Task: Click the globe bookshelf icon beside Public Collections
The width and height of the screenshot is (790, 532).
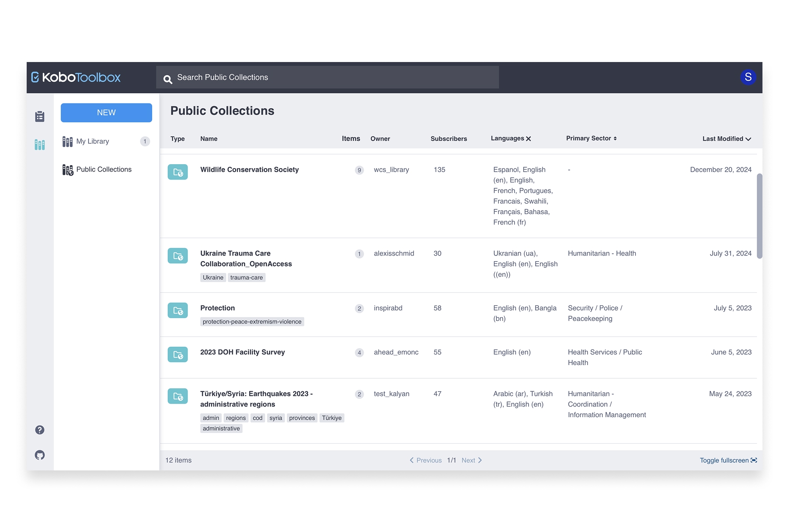Action: tap(67, 169)
